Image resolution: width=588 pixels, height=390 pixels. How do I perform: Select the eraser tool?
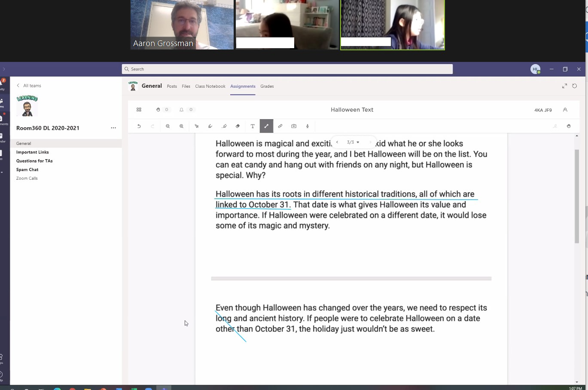(x=238, y=126)
